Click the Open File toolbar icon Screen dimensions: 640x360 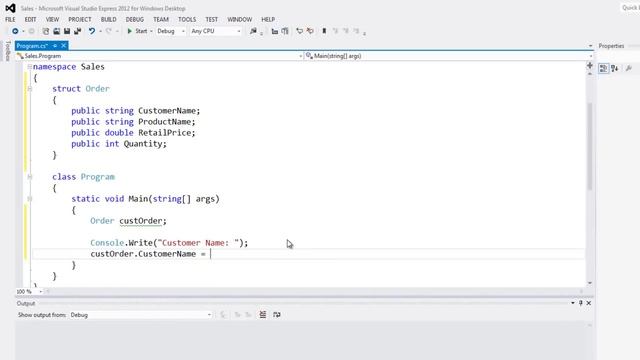[x=56, y=31]
